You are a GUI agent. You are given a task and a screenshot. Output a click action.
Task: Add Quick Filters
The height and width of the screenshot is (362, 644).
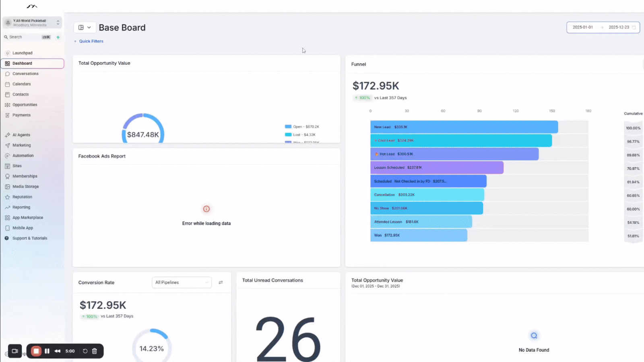pyautogui.click(x=89, y=41)
